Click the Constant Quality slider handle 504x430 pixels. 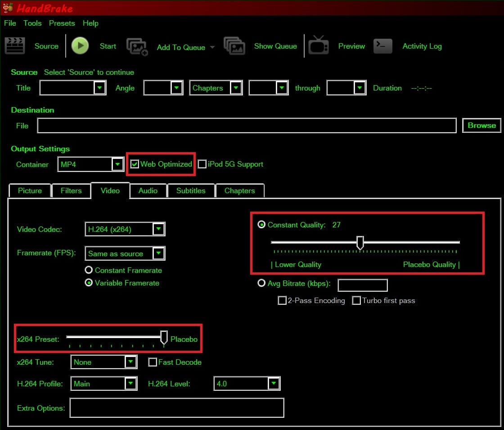[360, 243]
